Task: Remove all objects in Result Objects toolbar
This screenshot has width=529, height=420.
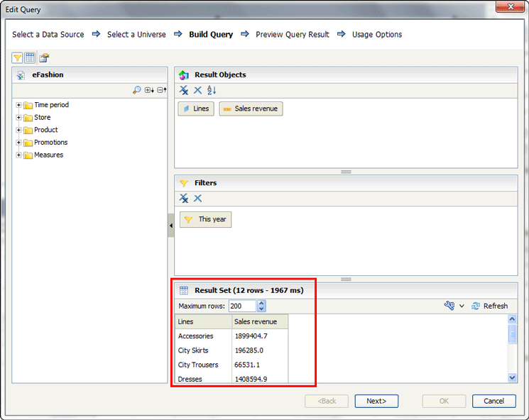Action: [184, 90]
